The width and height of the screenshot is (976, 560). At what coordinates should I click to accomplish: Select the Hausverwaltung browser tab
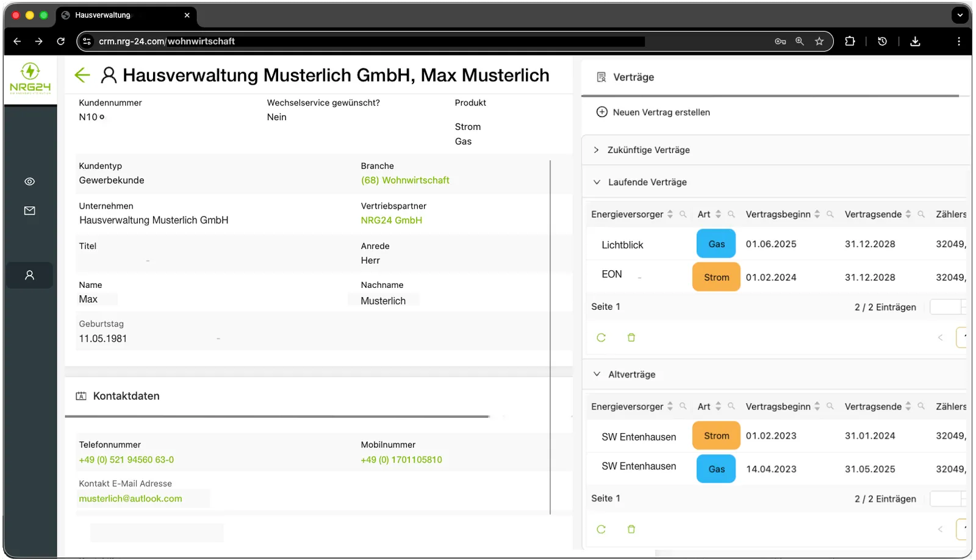tap(126, 15)
